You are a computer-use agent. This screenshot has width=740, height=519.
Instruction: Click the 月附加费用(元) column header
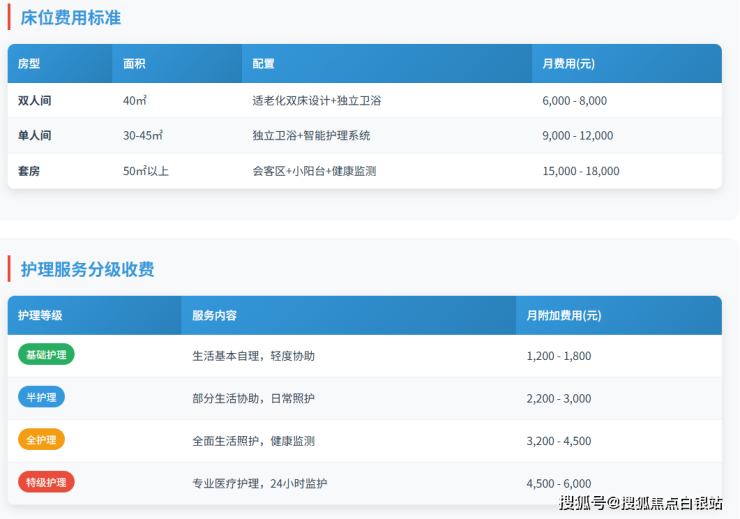pos(564,315)
